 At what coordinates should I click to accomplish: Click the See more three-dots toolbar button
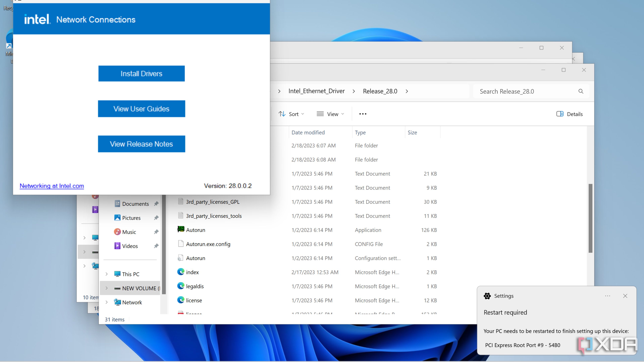pos(363,114)
